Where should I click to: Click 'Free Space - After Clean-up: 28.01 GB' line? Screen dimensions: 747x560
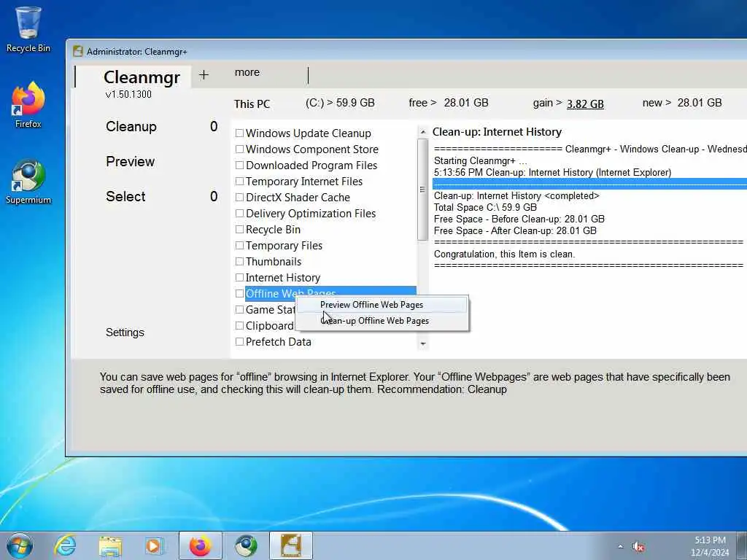pyautogui.click(x=515, y=231)
